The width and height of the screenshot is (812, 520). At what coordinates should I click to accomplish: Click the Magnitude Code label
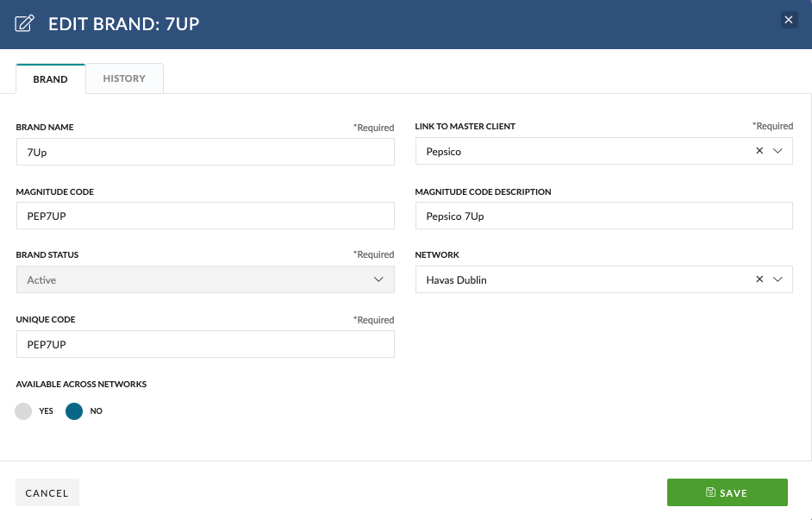coord(55,191)
